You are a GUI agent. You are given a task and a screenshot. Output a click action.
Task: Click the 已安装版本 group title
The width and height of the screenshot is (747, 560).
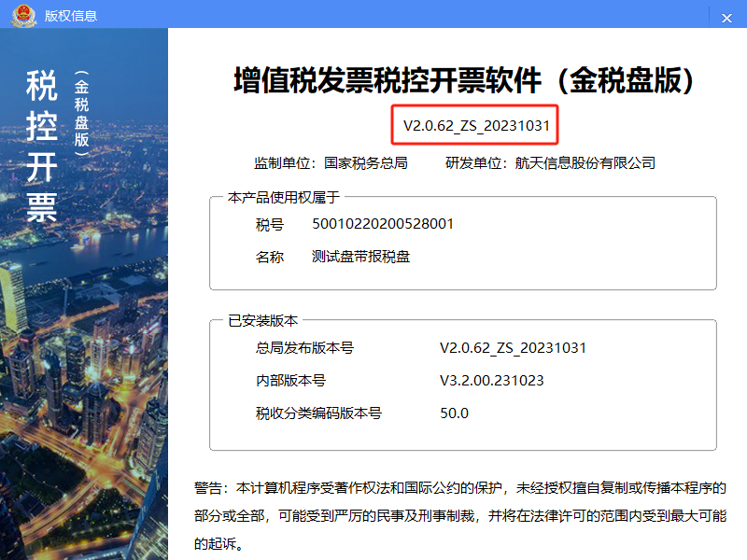point(263,320)
